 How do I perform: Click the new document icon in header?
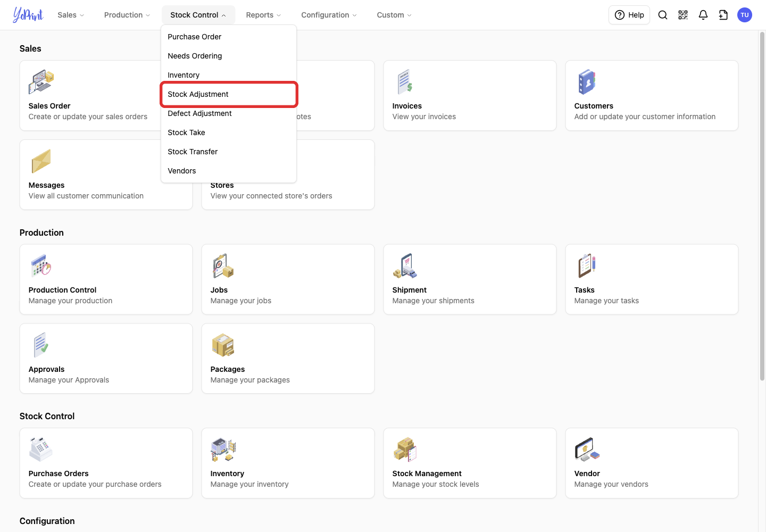pyautogui.click(x=723, y=15)
